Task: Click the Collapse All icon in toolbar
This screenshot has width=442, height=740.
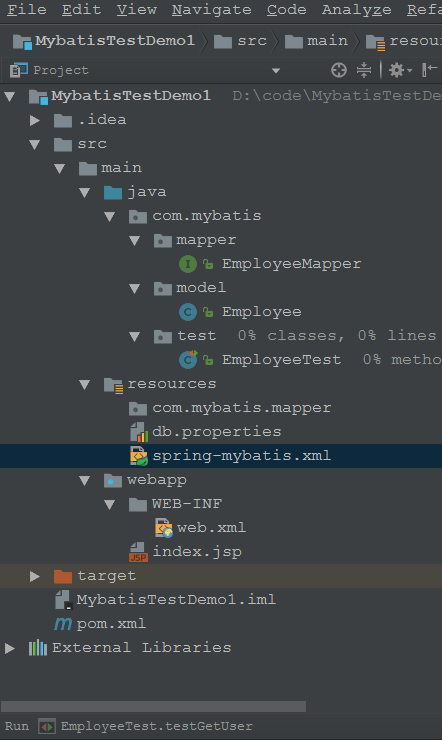Action: pyautogui.click(x=364, y=70)
